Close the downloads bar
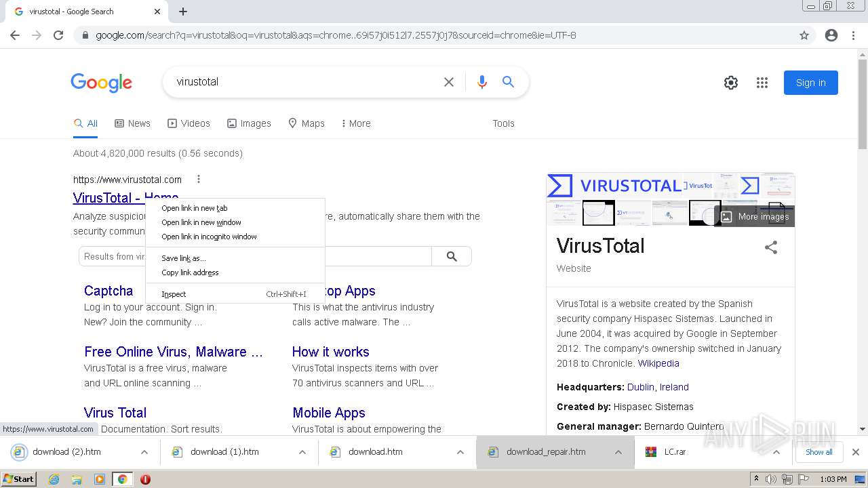 coord(855,452)
